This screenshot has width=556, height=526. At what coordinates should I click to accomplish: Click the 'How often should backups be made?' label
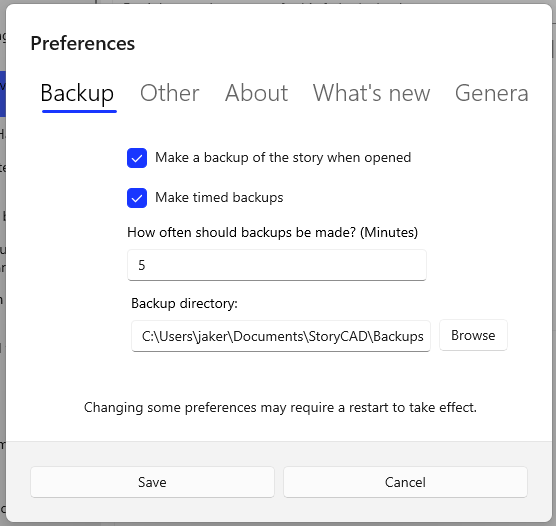pos(272,232)
